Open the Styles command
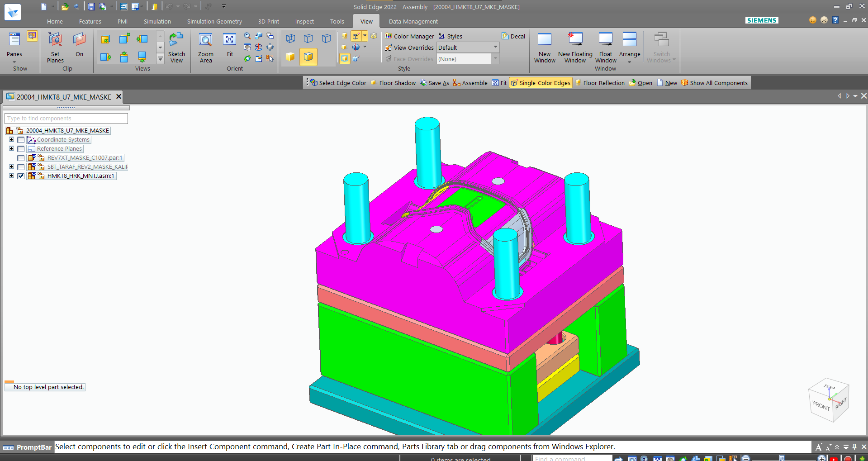Viewport: 868px width, 461px height. 450,36
